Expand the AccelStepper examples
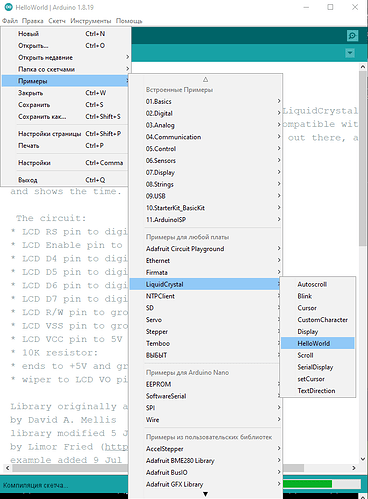The image size is (368, 499). click(x=206, y=449)
